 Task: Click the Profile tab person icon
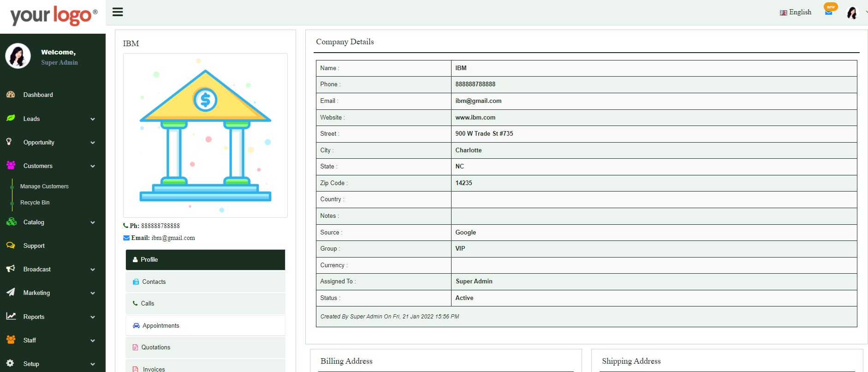(x=135, y=260)
